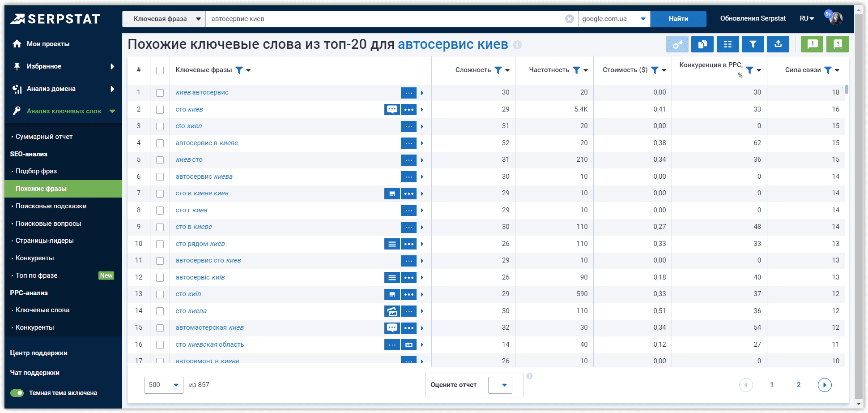The height and width of the screenshot is (413, 868).
Task: Open keyword link сто рядом киев
Action: 200,244
